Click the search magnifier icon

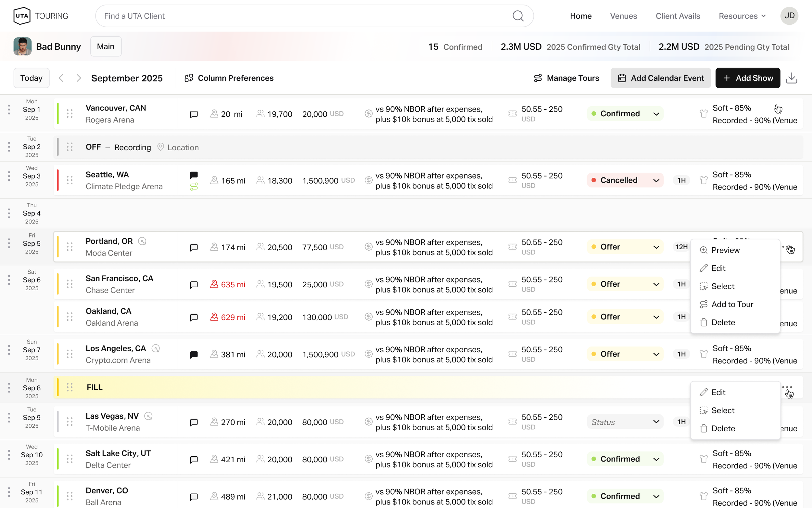point(518,16)
